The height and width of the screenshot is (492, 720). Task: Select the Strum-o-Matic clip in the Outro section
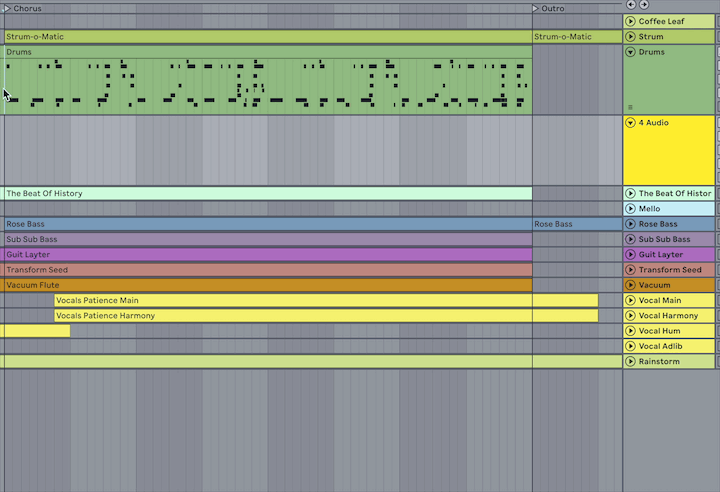point(576,37)
